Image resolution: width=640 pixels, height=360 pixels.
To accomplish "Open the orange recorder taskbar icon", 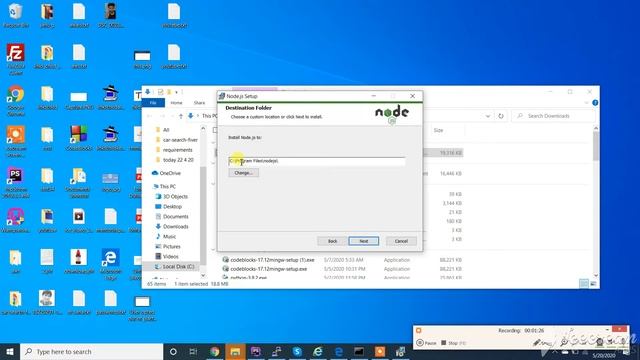I will [380, 351].
